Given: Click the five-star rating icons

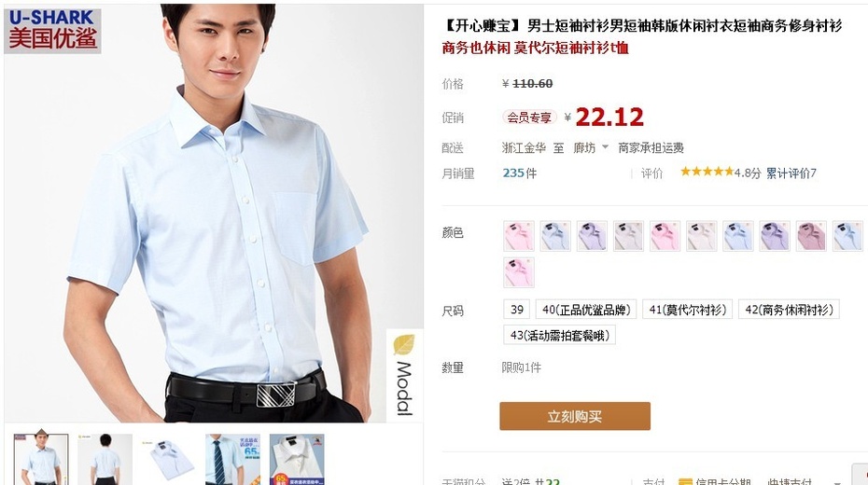Looking at the screenshot, I should click(x=707, y=172).
